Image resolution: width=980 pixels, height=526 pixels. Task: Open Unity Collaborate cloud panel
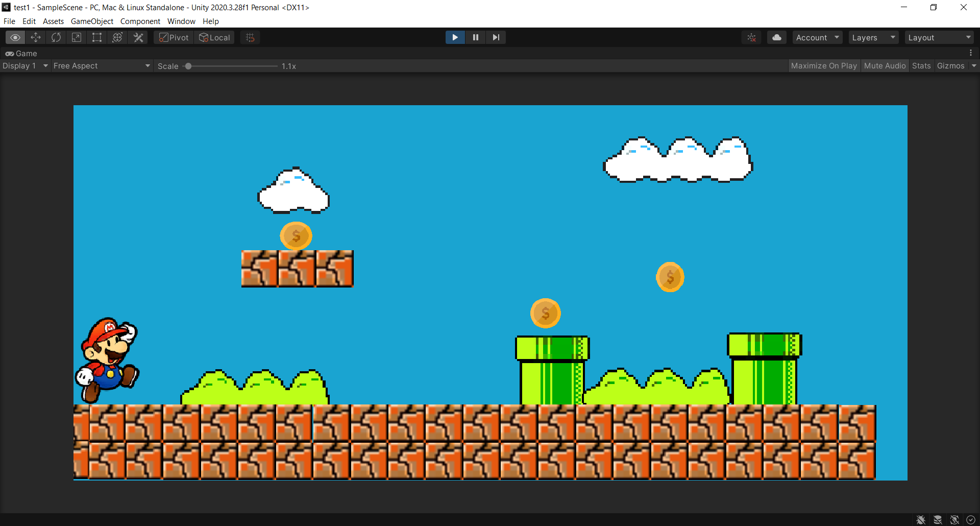click(x=776, y=37)
